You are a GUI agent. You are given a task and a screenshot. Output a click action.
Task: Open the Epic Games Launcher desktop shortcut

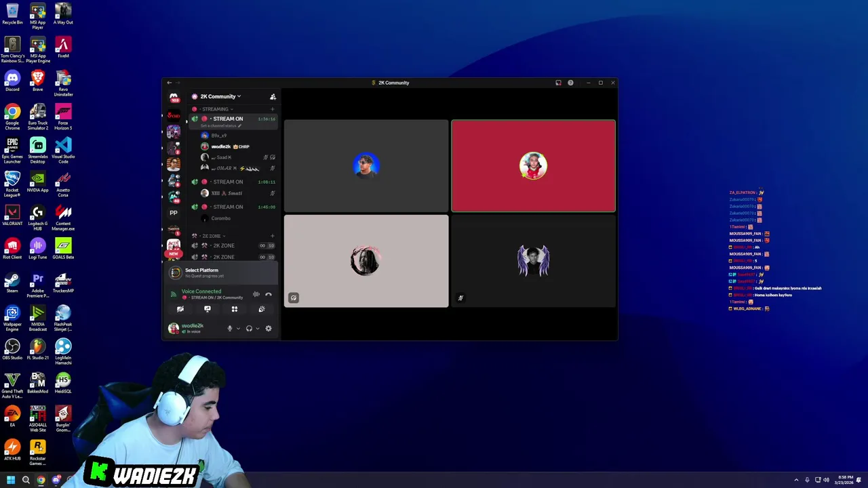pos(12,150)
